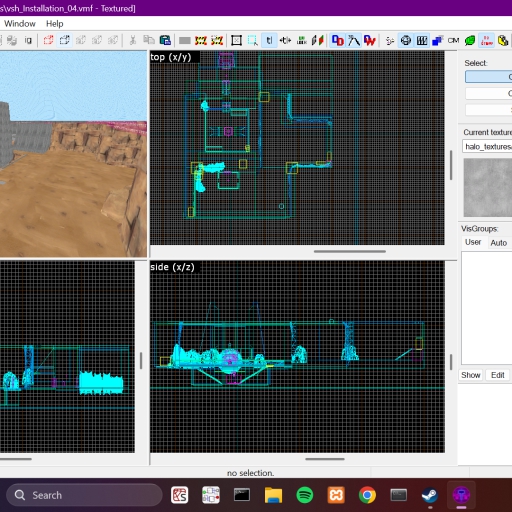Click the Hide Selected Objects red icon
512x512 pixels.
pos(48,40)
